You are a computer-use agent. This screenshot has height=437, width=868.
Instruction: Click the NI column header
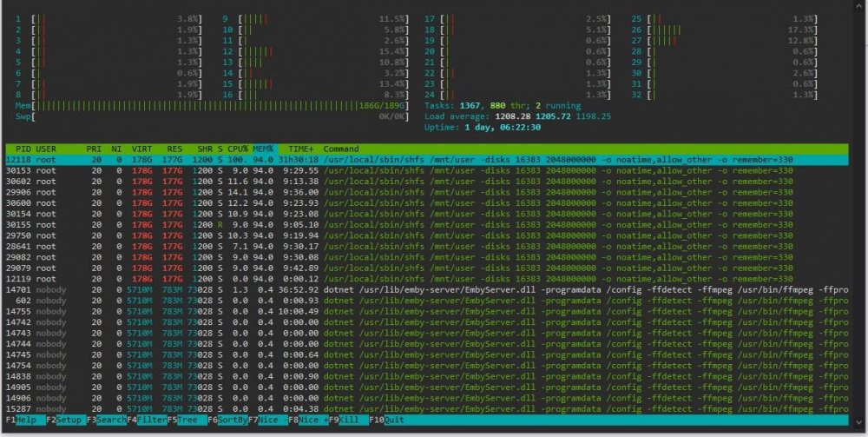click(x=116, y=149)
